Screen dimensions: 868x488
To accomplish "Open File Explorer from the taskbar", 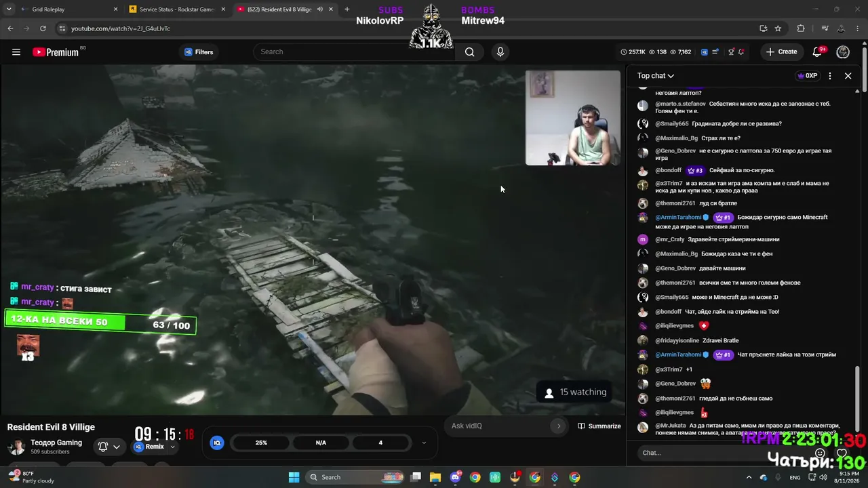I will 435,477.
